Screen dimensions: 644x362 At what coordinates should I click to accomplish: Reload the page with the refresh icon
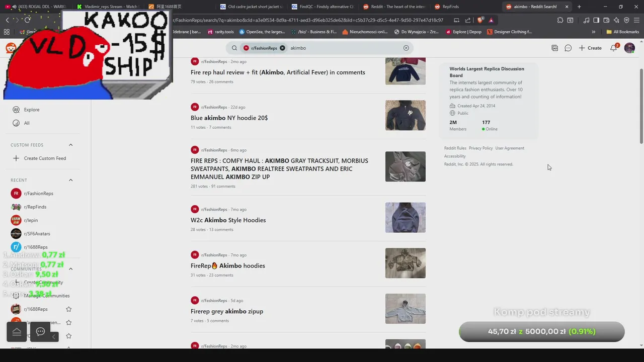click(27, 20)
